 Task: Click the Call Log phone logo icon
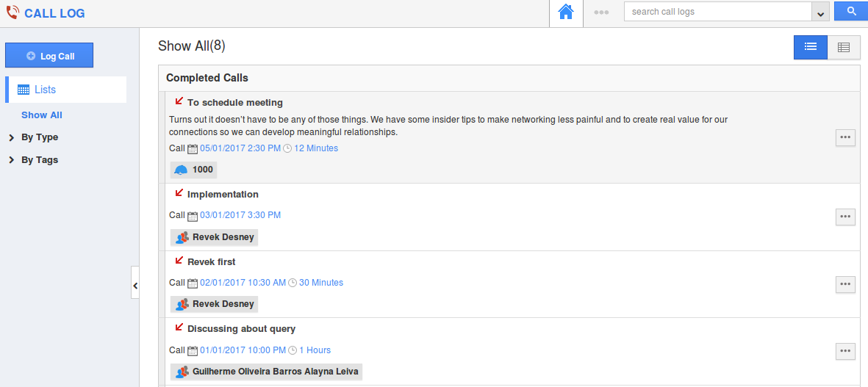point(12,12)
